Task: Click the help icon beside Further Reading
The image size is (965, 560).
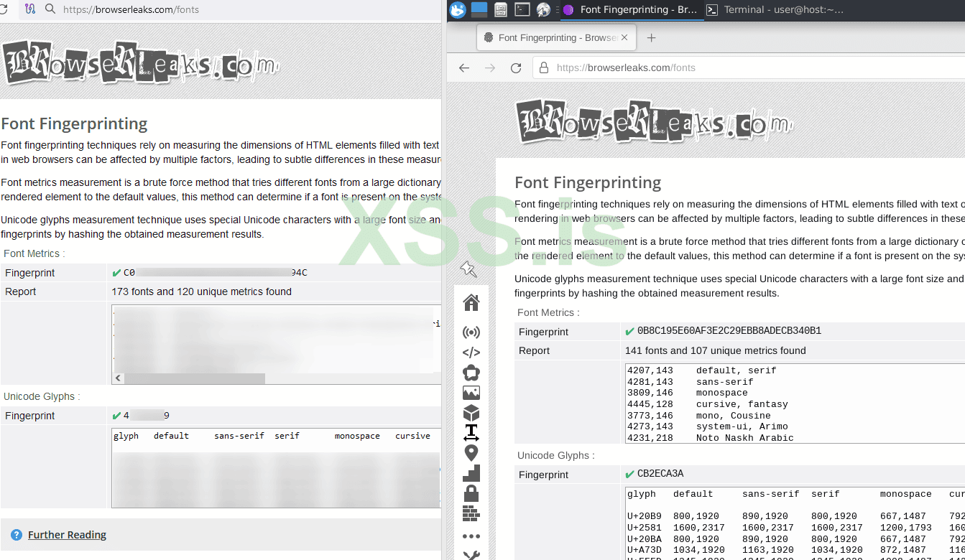Action: coord(17,535)
